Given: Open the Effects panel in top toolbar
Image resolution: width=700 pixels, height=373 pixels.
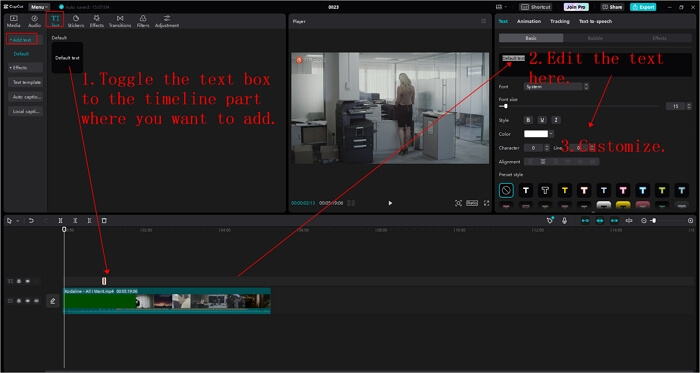Looking at the screenshot, I should (96, 21).
